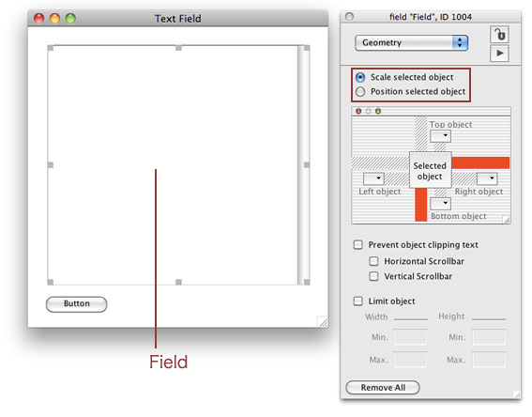Image resolution: width=532 pixels, height=417 pixels.
Task: Click the play arrow icon button
Action: click(x=499, y=54)
